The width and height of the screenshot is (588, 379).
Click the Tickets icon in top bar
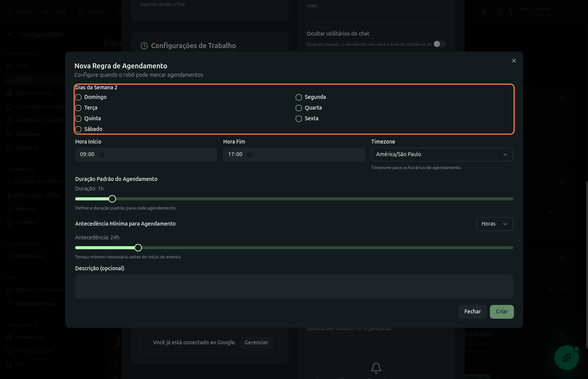(x=81, y=12)
